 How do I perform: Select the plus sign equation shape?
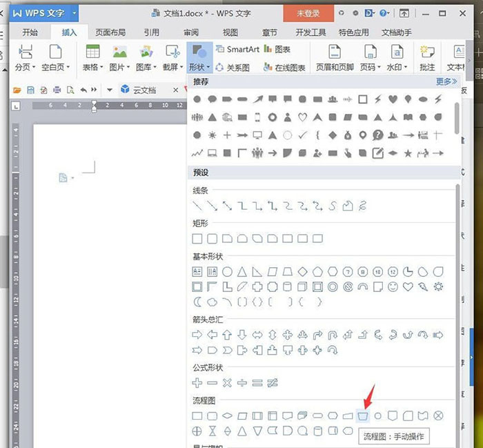click(x=197, y=383)
